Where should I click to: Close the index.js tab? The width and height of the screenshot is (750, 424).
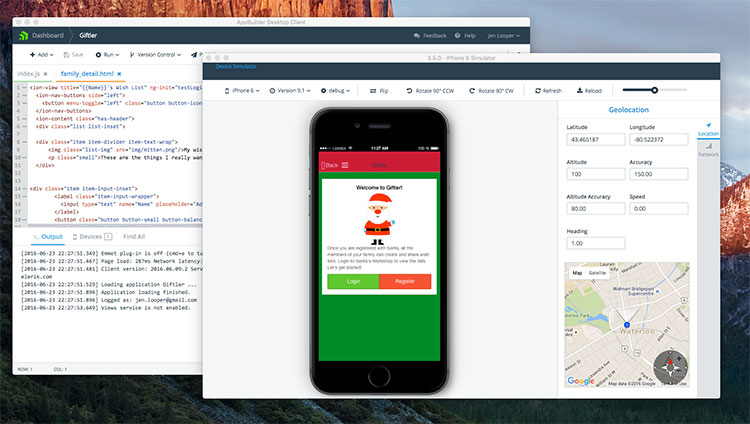pos(45,74)
